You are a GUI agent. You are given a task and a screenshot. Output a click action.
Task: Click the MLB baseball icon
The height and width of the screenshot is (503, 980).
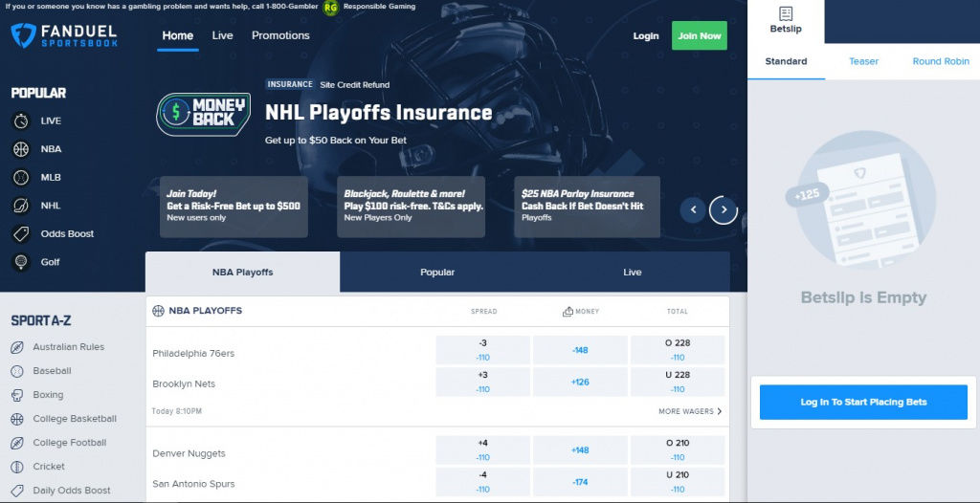point(21,178)
